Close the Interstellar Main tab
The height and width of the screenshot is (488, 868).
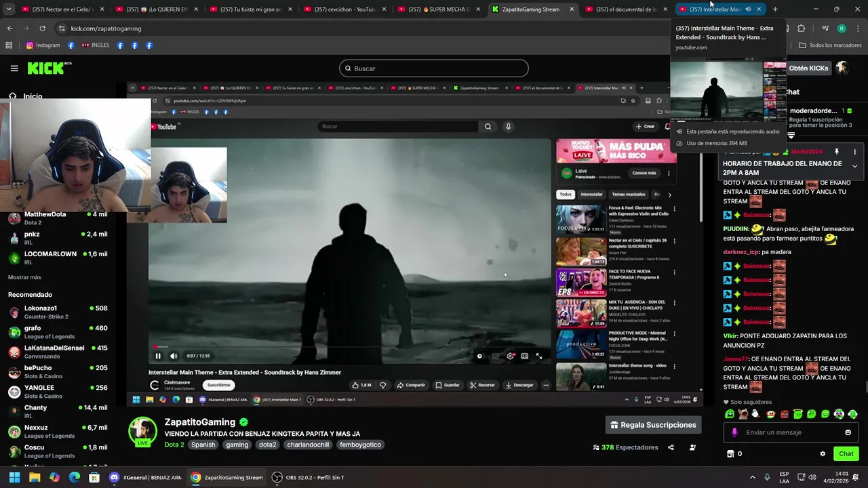click(x=759, y=9)
